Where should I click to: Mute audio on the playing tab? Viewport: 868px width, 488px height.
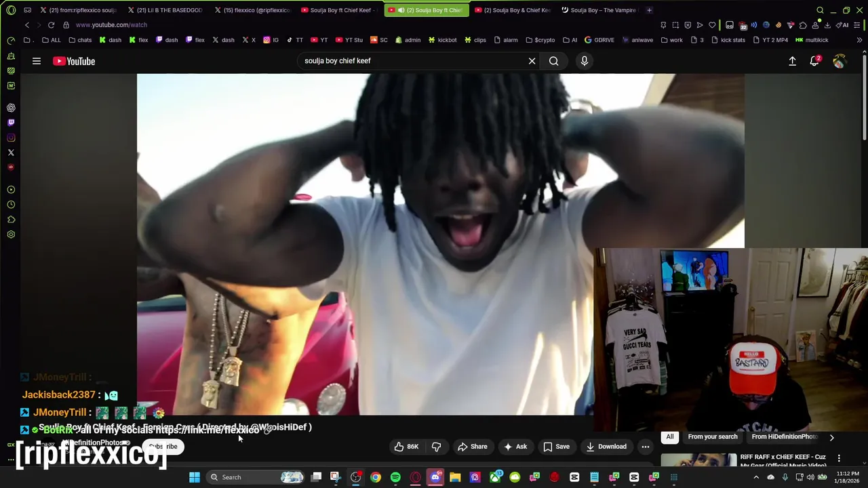401,10
